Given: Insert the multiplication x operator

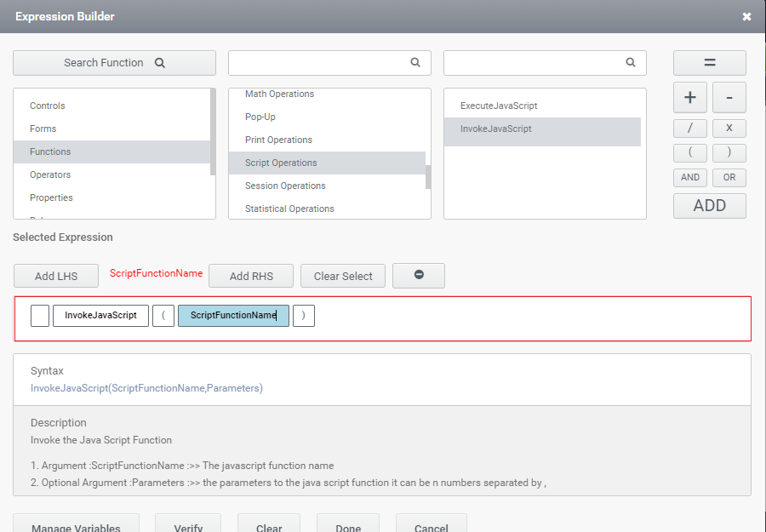Looking at the screenshot, I should 729,128.
